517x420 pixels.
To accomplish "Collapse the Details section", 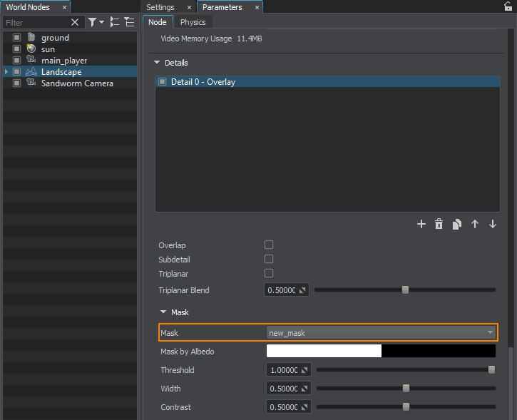I will coord(157,63).
